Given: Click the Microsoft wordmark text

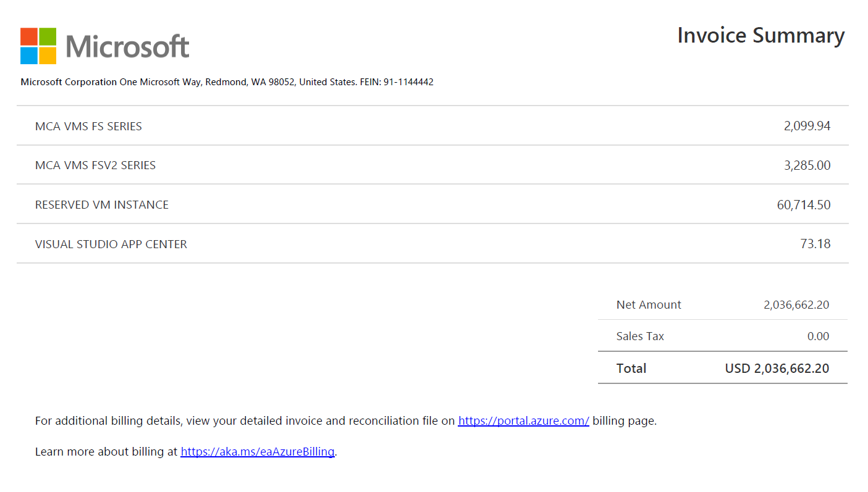Looking at the screenshot, I should point(127,46).
